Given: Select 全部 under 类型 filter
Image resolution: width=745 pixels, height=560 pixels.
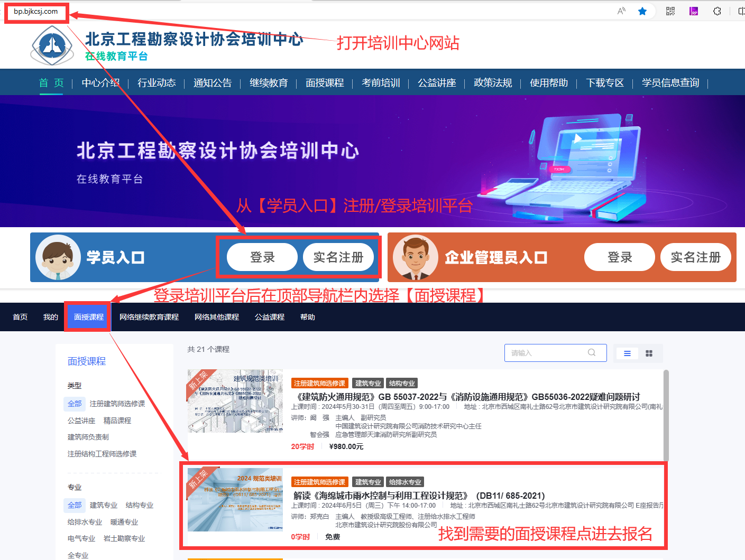Looking at the screenshot, I should point(75,404).
